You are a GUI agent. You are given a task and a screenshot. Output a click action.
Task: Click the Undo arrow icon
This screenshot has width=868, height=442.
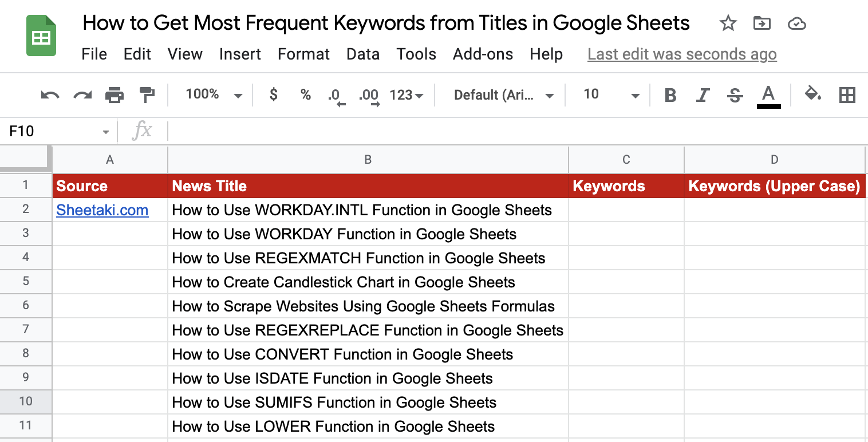(50, 95)
